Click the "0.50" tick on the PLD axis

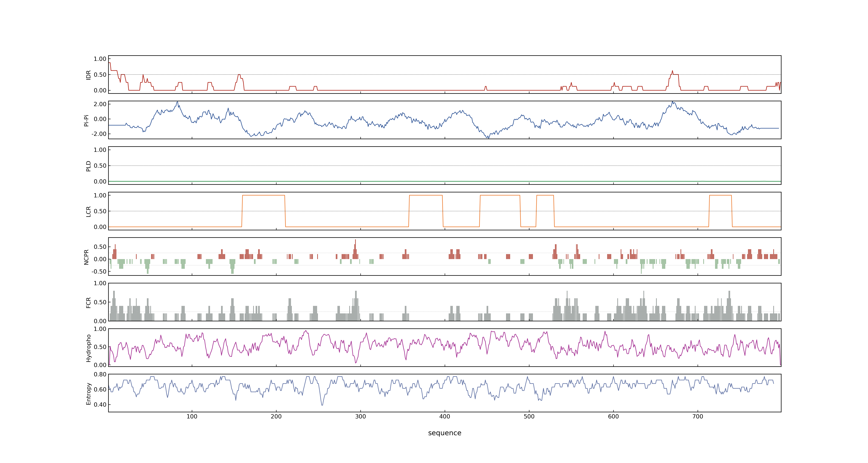pyautogui.click(x=100, y=166)
